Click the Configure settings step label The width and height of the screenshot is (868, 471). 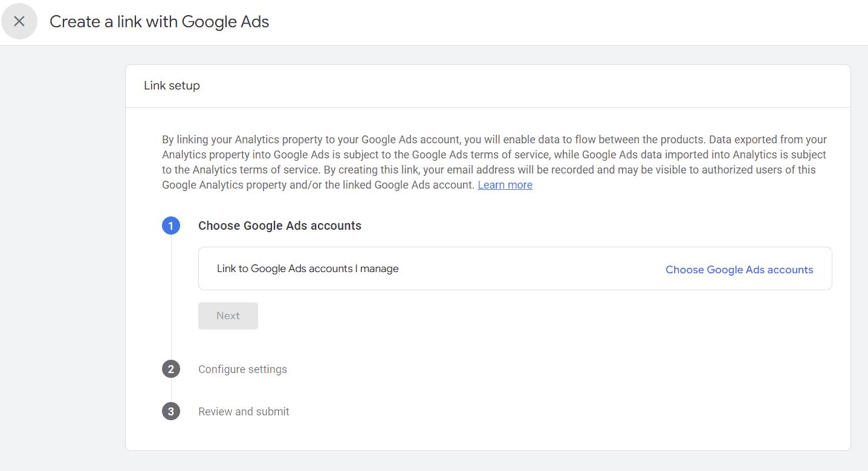coord(242,369)
